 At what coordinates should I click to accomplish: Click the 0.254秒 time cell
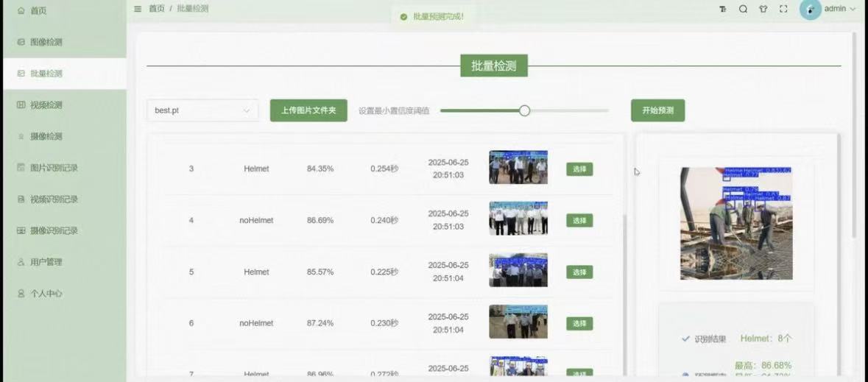click(x=384, y=169)
